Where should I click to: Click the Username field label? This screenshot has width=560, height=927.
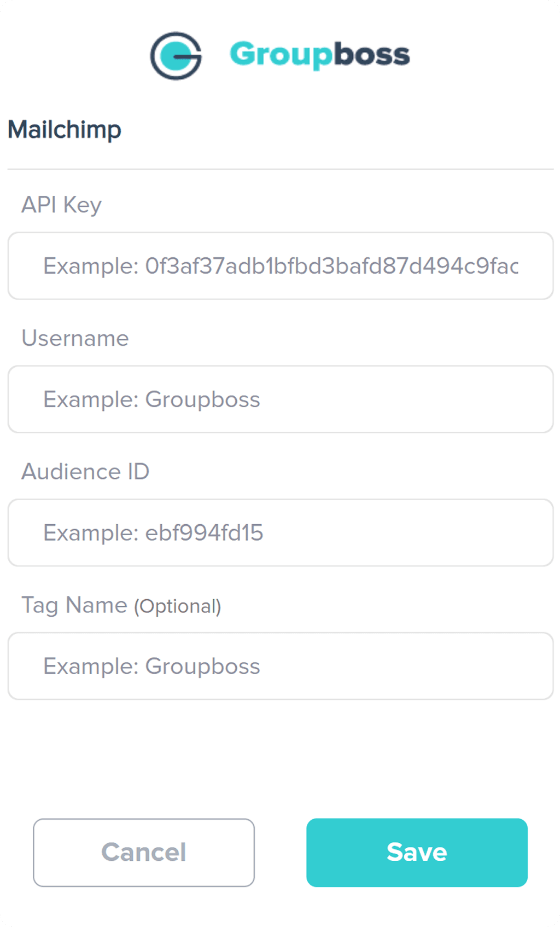pos(75,338)
